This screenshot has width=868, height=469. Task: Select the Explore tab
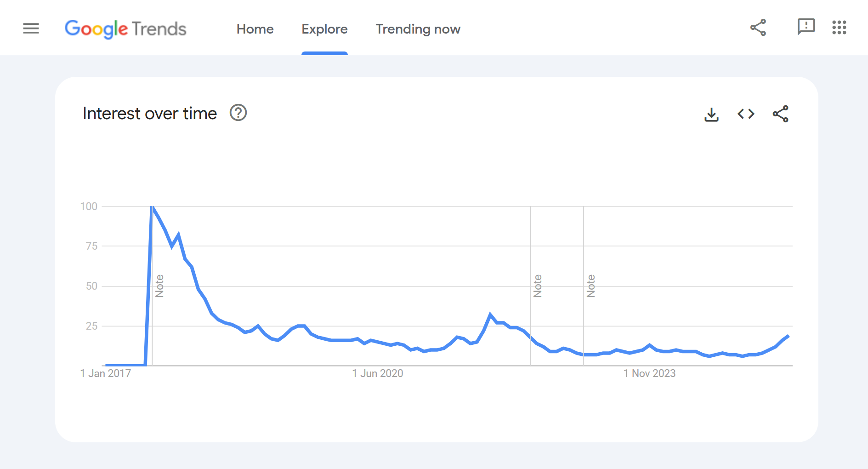(x=324, y=29)
